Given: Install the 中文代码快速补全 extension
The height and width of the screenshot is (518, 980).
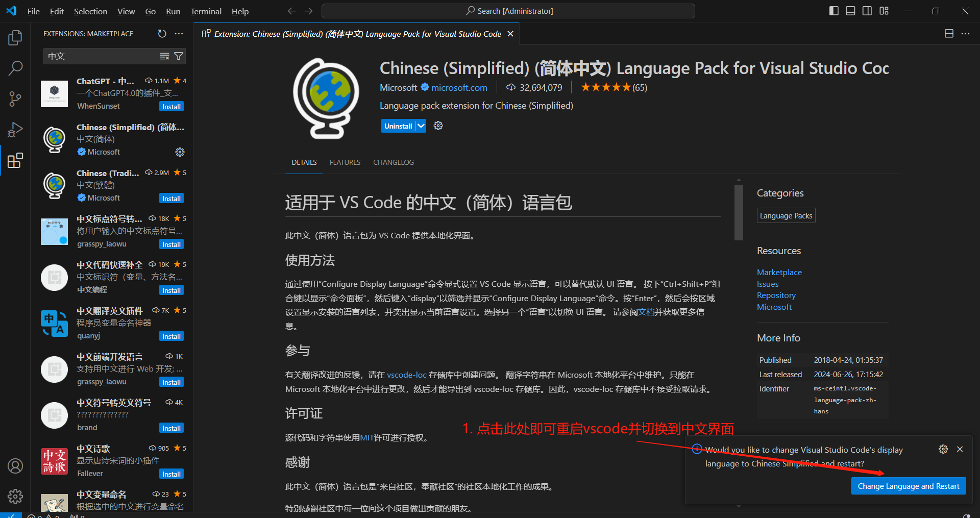Looking at the screenshot, I should tap(171, 290).
